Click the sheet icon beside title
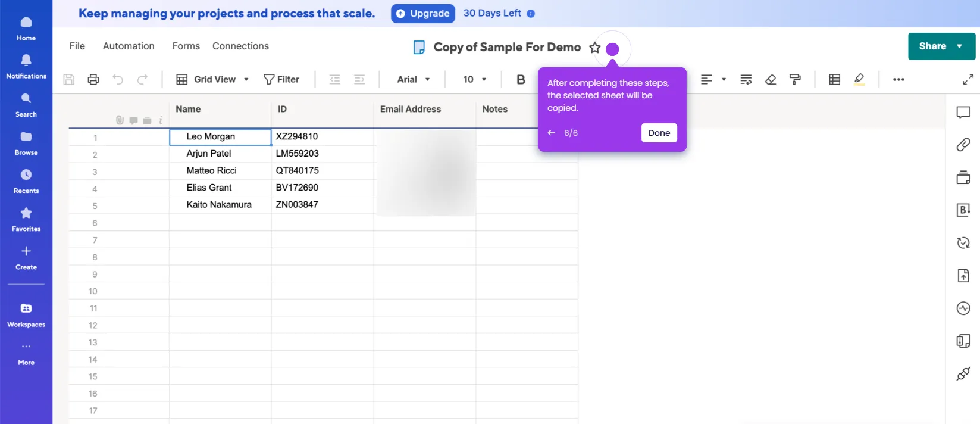The width and height of the screenshot is (980, 424). [x=419, y=48]
